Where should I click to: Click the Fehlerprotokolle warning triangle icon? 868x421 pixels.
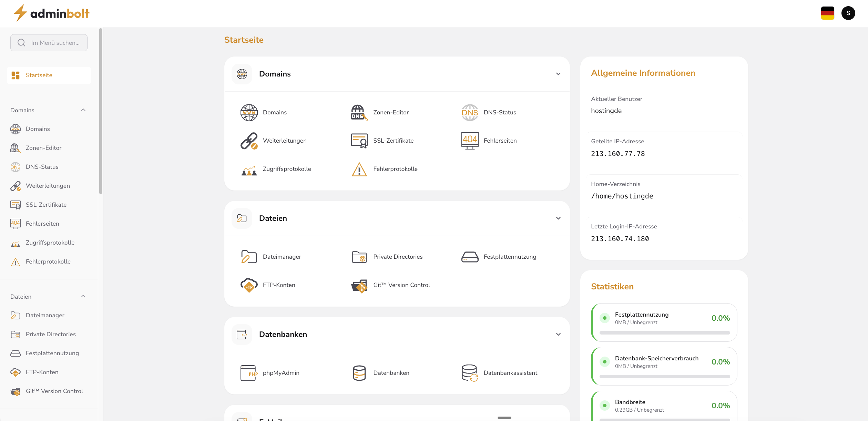coord(359,169)
